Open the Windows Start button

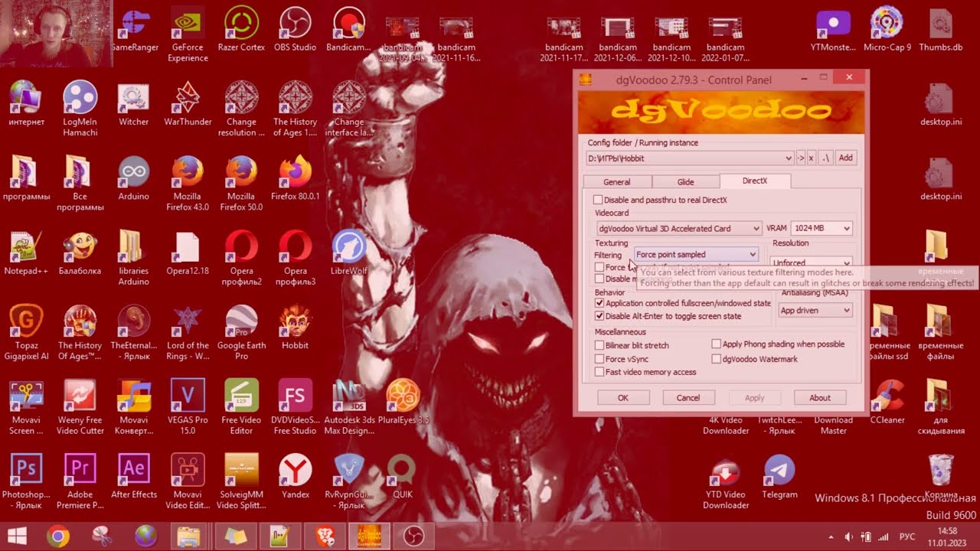(x=17, y=536)
